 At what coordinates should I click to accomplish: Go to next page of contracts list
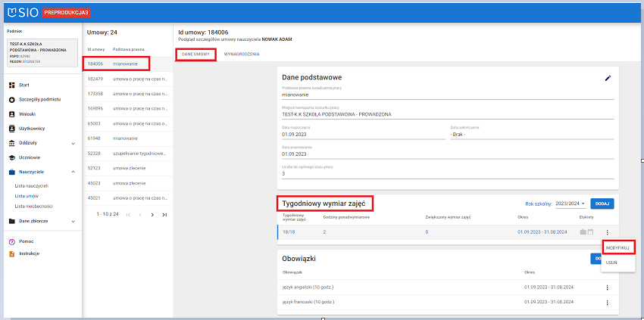click(x=152, y=215)
